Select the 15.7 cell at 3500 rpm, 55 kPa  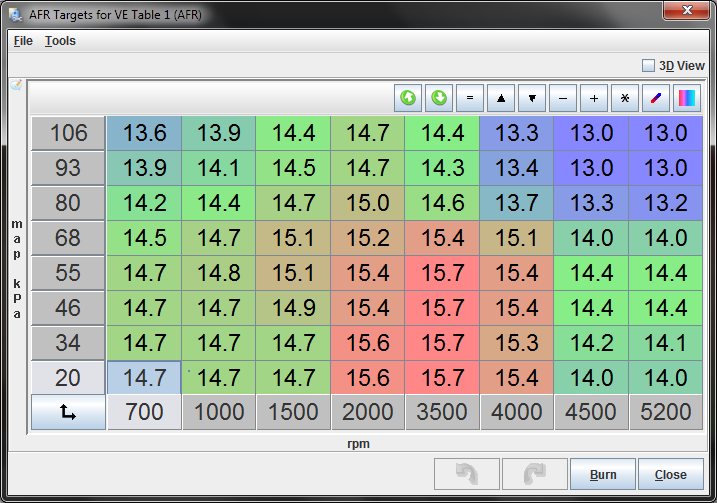click(x=442, y=274)
